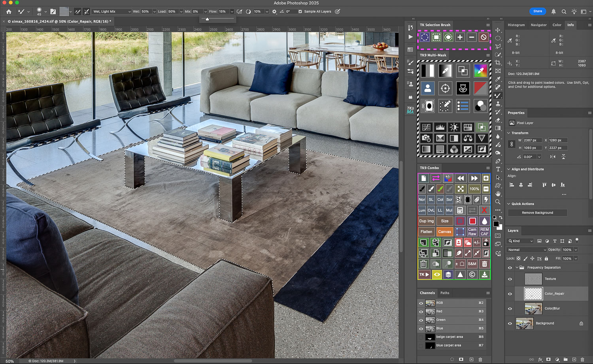Click the TK Selection Brush cancel icon

pyautogui.click(x=483, y=37)
